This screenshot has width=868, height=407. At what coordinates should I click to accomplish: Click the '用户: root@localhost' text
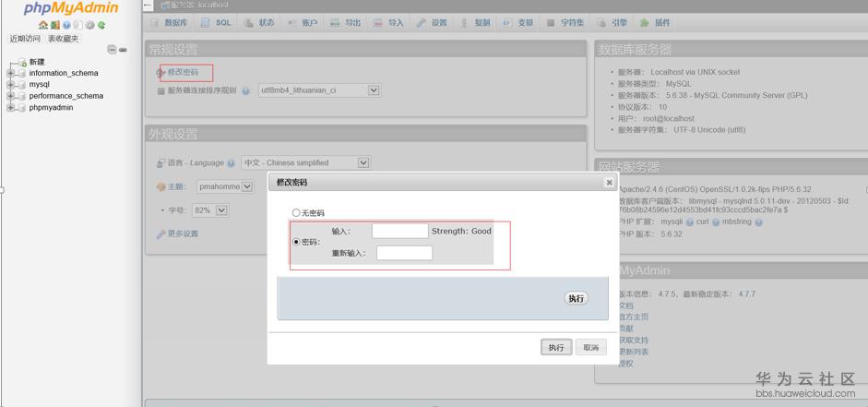(x=656, y=118)
